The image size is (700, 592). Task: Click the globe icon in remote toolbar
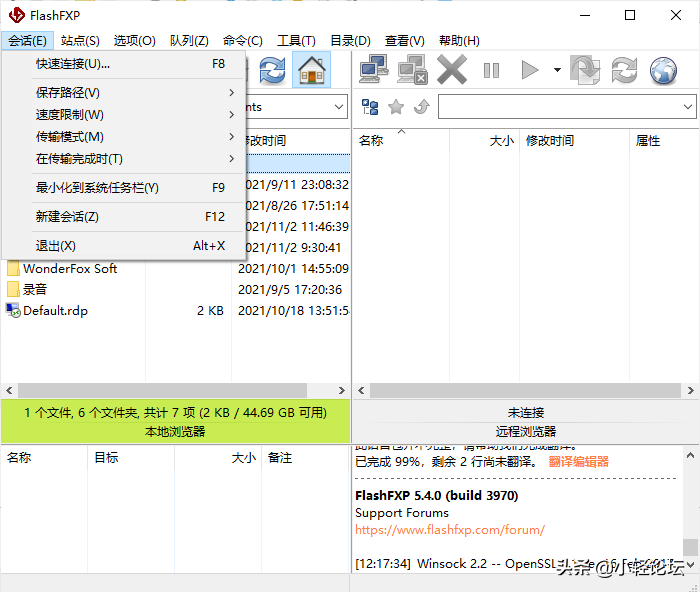pos(663,70)
